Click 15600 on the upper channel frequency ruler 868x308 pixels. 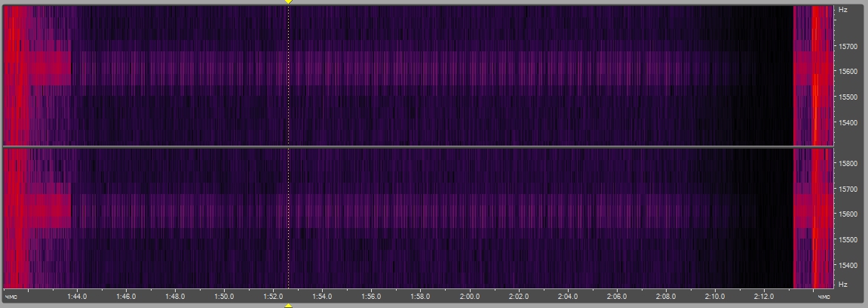tap(848, 72)
